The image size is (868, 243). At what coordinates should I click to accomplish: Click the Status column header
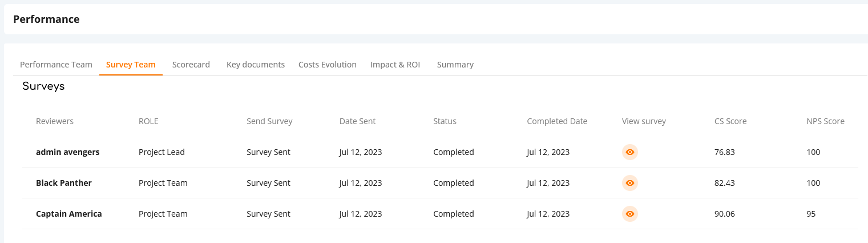pyautogui.click(x=445, y=121)
